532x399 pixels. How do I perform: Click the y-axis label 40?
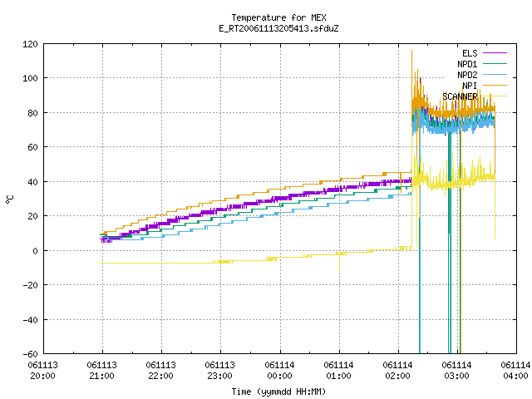click(32, 182)
